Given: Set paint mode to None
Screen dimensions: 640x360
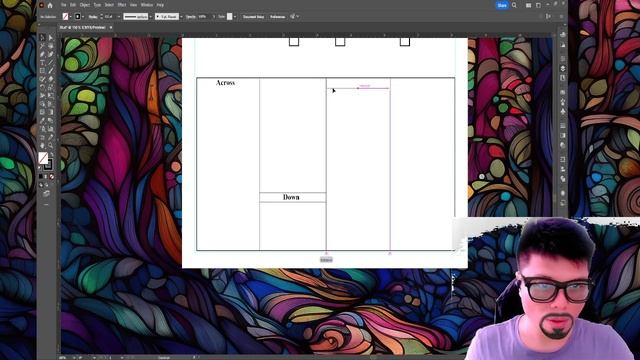Looking at the screenshot, I should pyautogui.click(x=51, y=176).
